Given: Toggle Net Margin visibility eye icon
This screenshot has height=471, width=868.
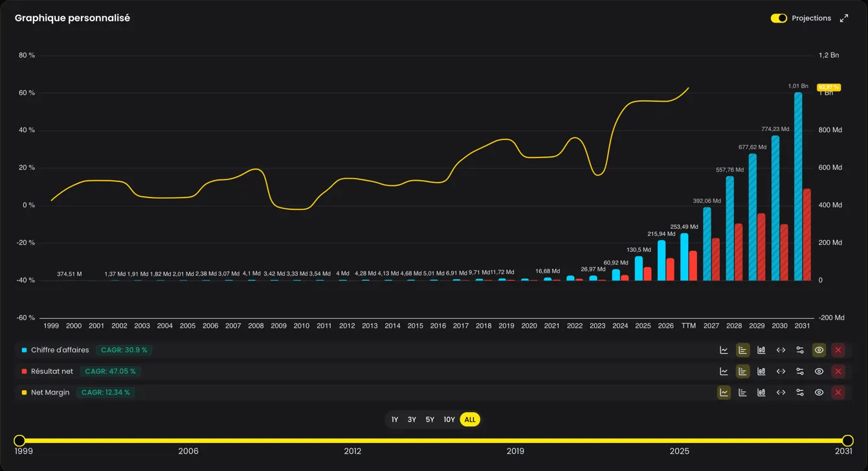Looking at the screenshot, I should (819, 392).
